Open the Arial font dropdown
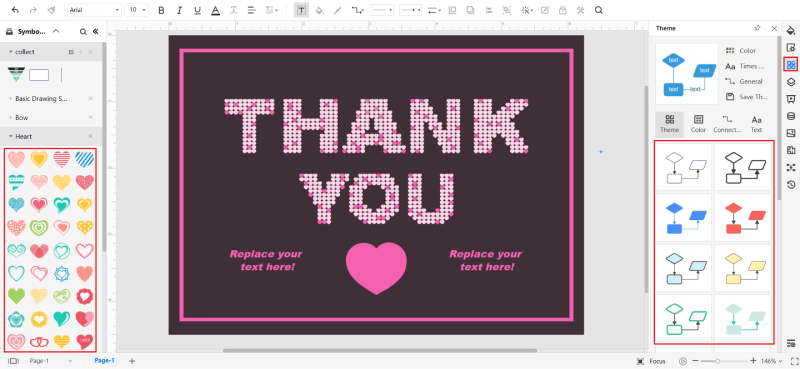Screen dimensions: 800x369 pos(93,10)
